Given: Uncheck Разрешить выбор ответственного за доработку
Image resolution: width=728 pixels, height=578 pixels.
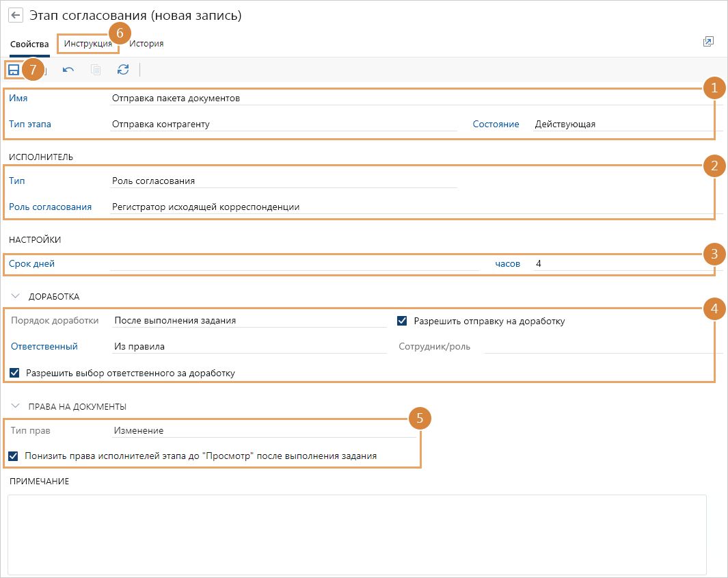Looking at the screenshot, I should tap(15, 373).
